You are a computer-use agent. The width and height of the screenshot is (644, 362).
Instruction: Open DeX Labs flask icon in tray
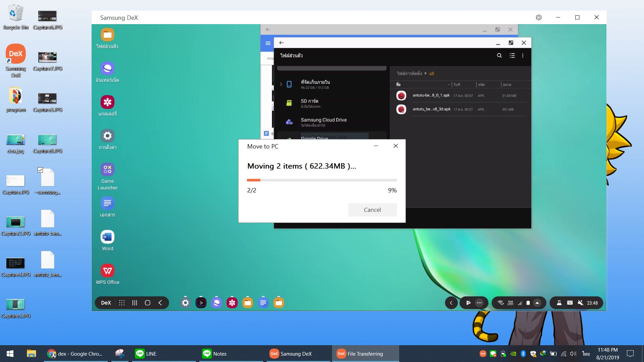click(559, 303)
